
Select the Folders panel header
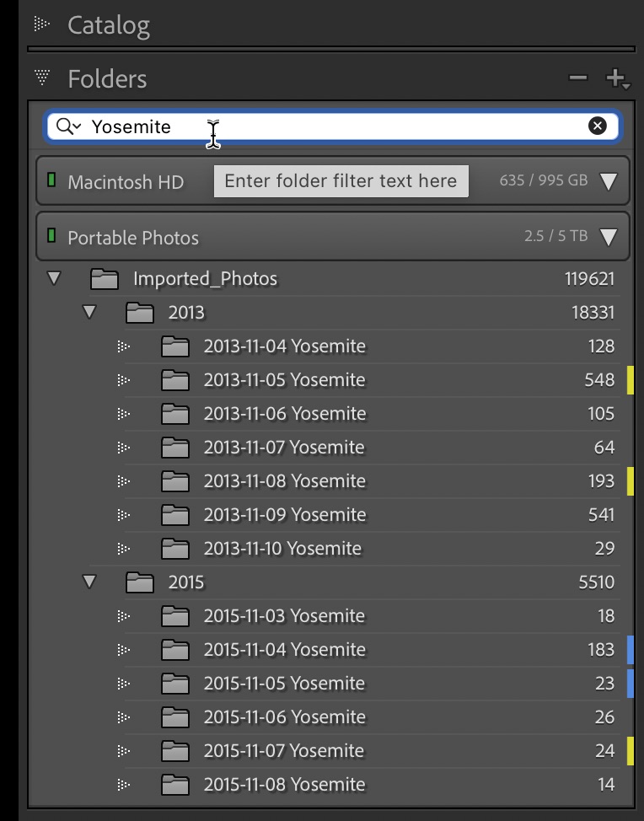click(108, 78)
